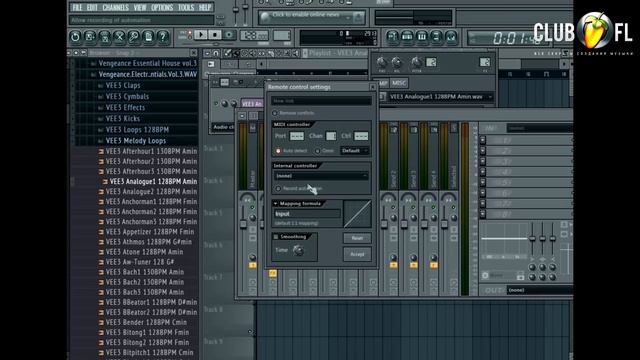Click the MIDI controller Ctrl field

click(361, 136)
